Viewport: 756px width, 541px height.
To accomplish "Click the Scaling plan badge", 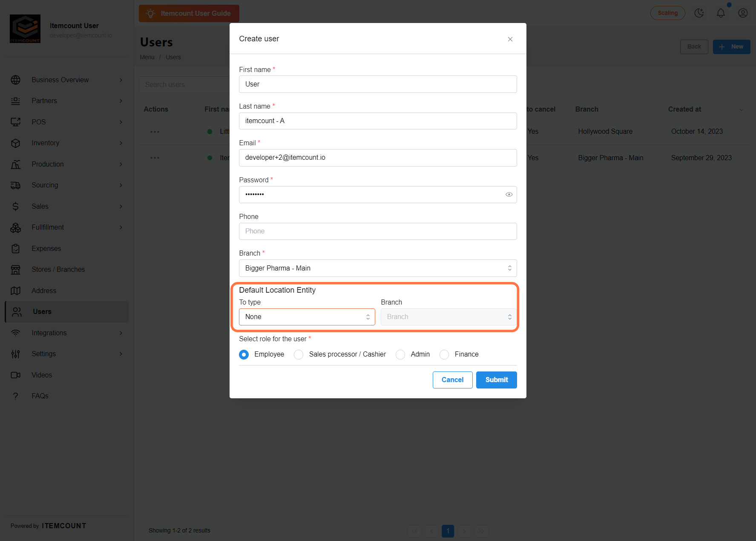I will (x=668, y=13).
